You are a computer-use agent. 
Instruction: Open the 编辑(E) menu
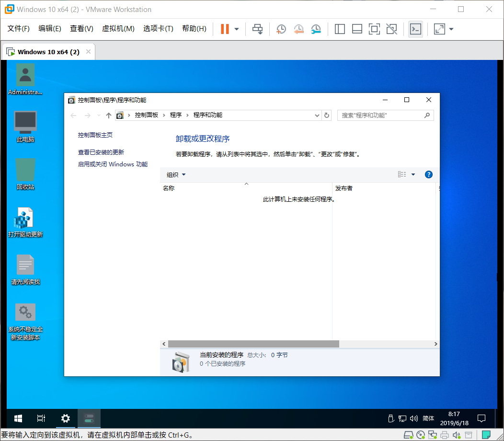49,29
